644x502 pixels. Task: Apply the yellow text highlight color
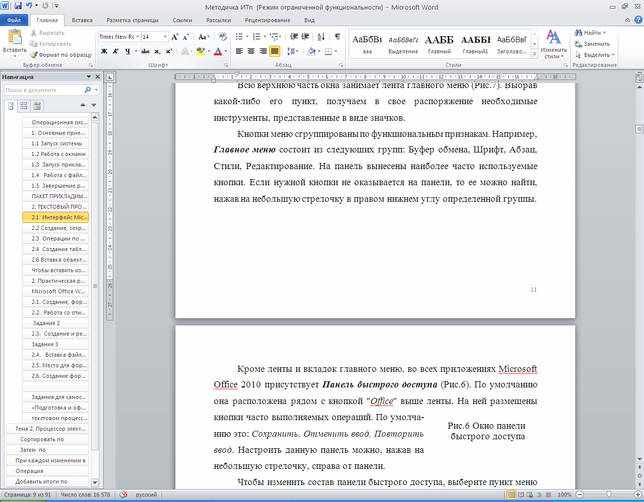pyautogui.click(x=200, y=52)
